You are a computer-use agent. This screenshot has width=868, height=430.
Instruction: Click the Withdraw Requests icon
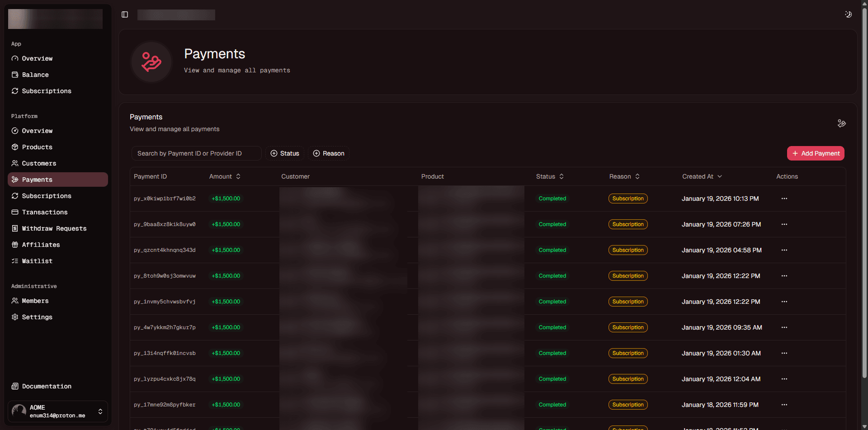click(x=15, y=228)
